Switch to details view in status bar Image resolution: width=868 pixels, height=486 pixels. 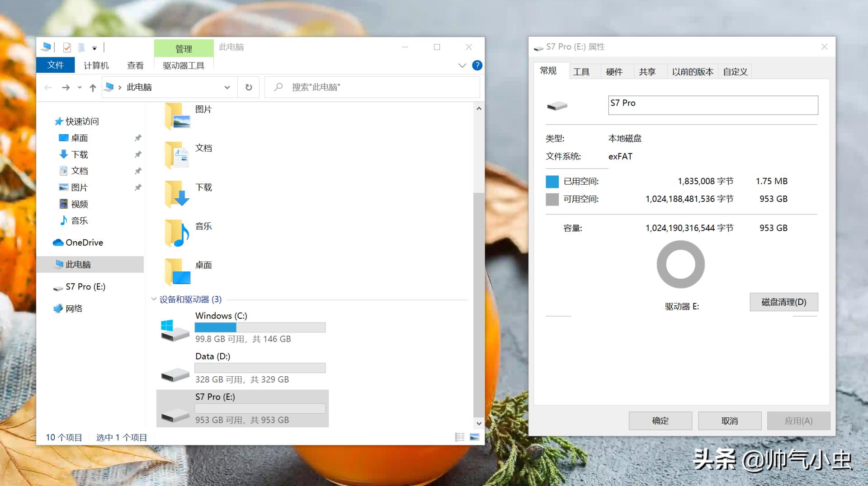tap(460, 437)
